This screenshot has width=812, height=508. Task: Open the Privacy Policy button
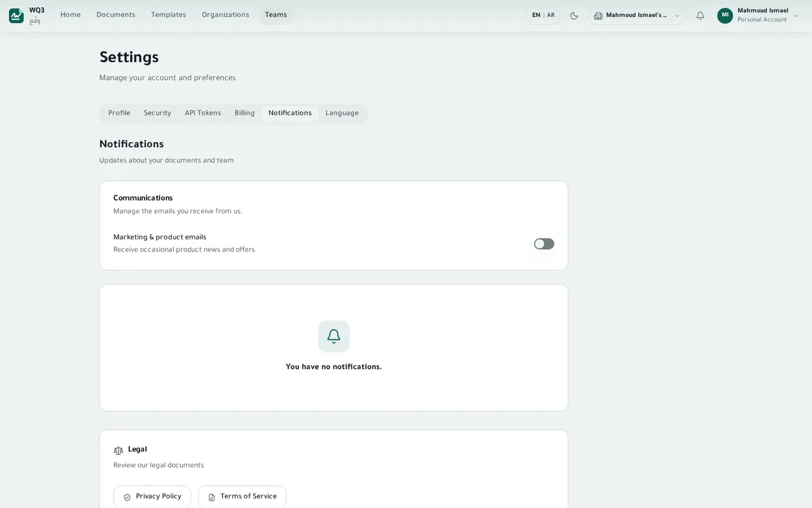coord(152,497)
